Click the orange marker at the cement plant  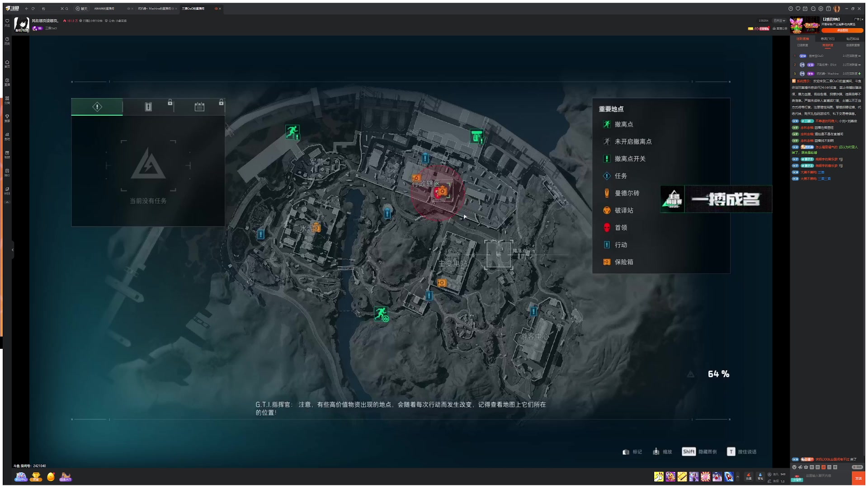316,227
